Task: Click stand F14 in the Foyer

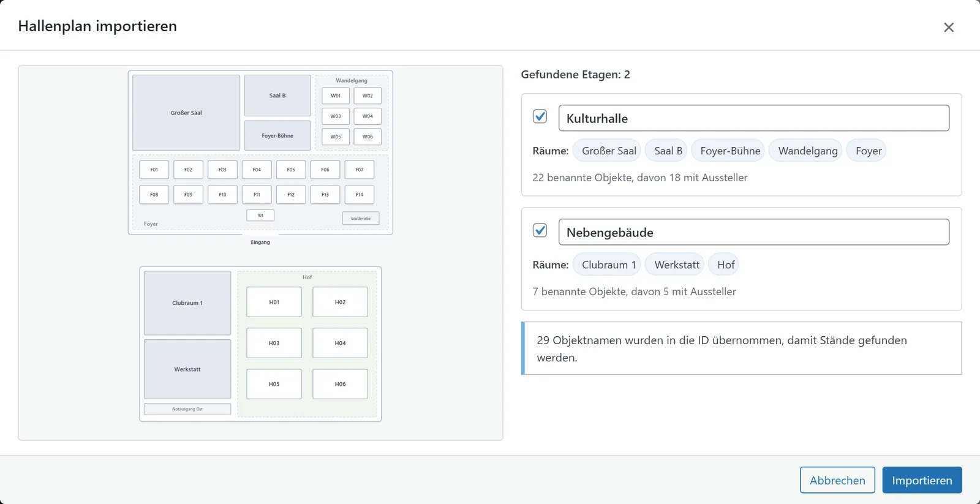Action: [360, 195]
